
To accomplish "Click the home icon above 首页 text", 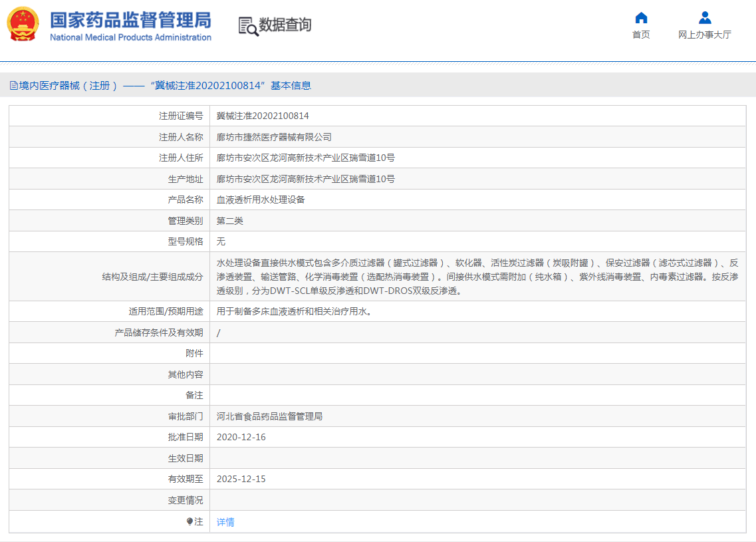I will [640, 19].
